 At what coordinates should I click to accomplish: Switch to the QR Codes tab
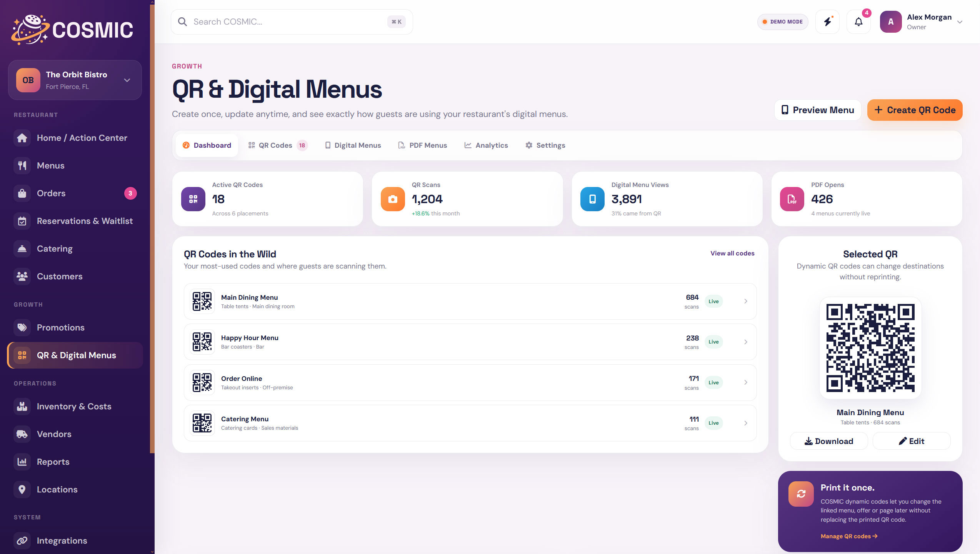point(278,145)
